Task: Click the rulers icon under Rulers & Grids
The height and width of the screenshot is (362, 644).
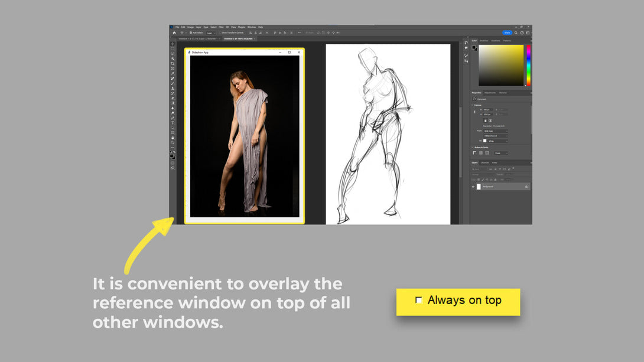Action: [x=474, y=153]
